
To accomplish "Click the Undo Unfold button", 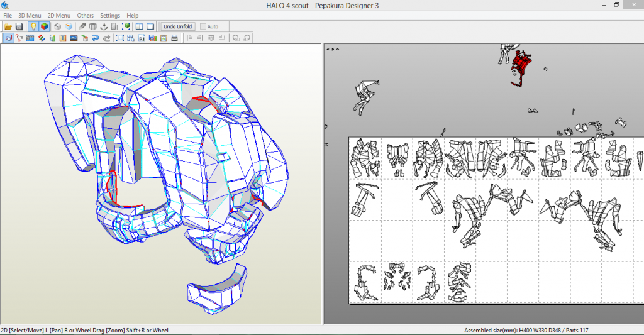I will [x=178, y=26].
